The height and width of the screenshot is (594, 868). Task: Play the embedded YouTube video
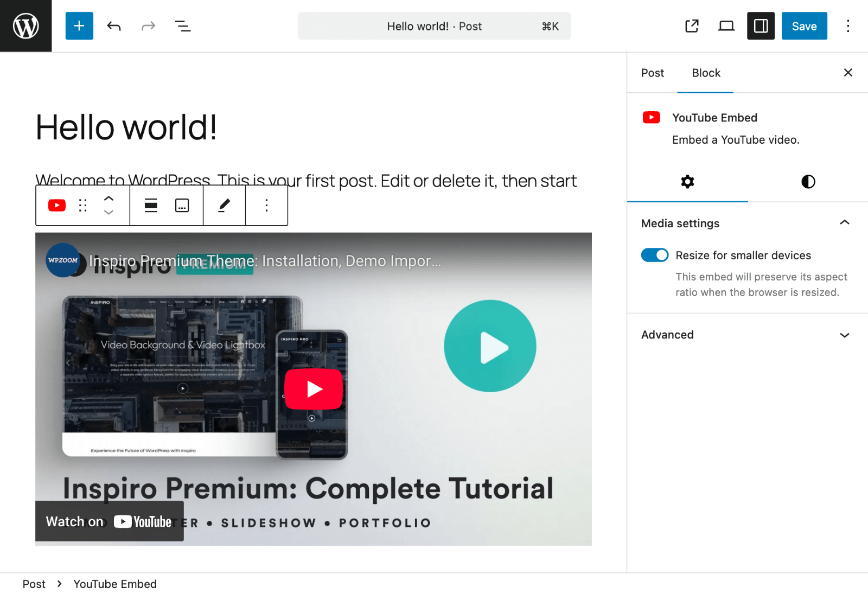[x=314, y=389]
